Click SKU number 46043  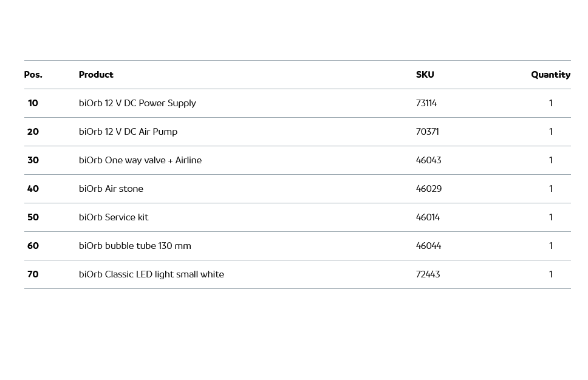click(x=428, y=160)
